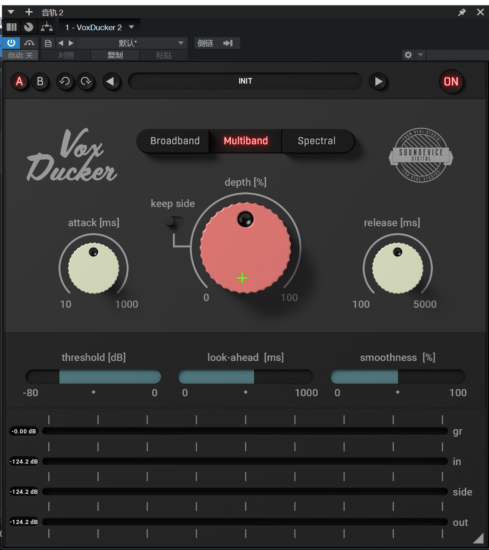
Task: Open the gear settings icon
Action: coord(408,55)
